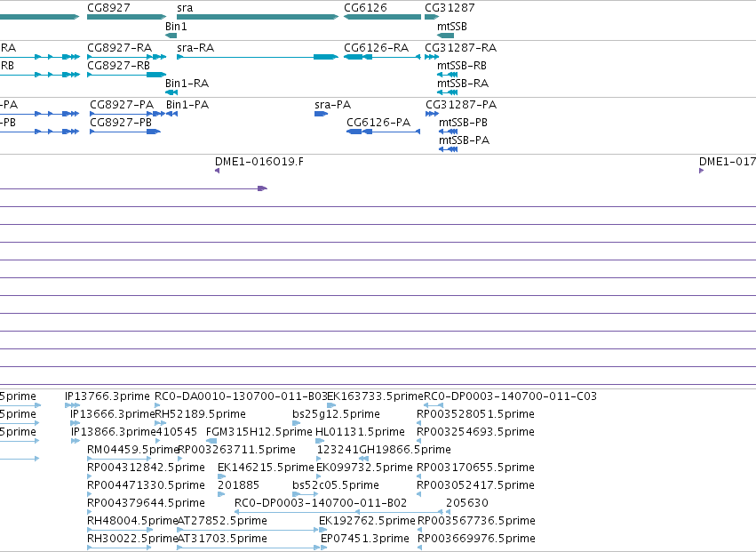The image size is (756, 552).
Task: Click the CG8927-RA transcript label
Action: 120,47
